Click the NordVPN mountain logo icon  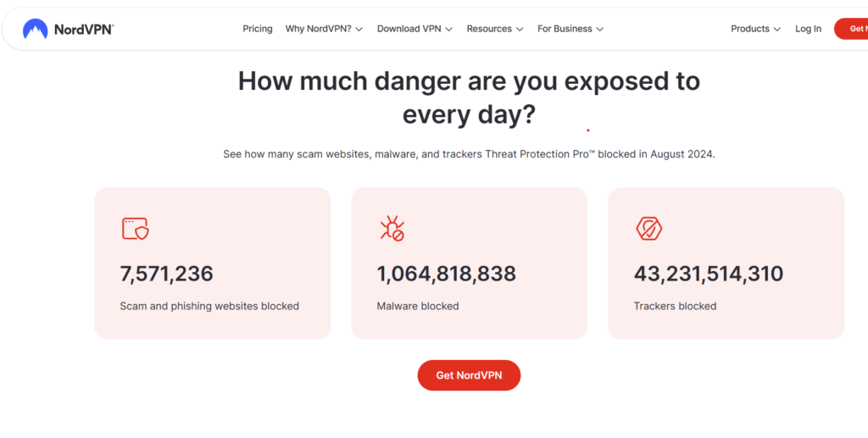pos(35,29)
